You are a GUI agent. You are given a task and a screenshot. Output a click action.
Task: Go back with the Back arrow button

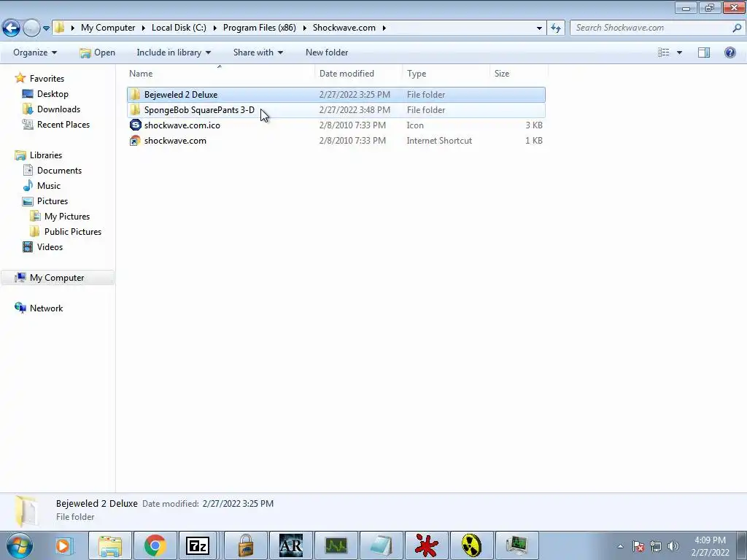click(12, 28)
